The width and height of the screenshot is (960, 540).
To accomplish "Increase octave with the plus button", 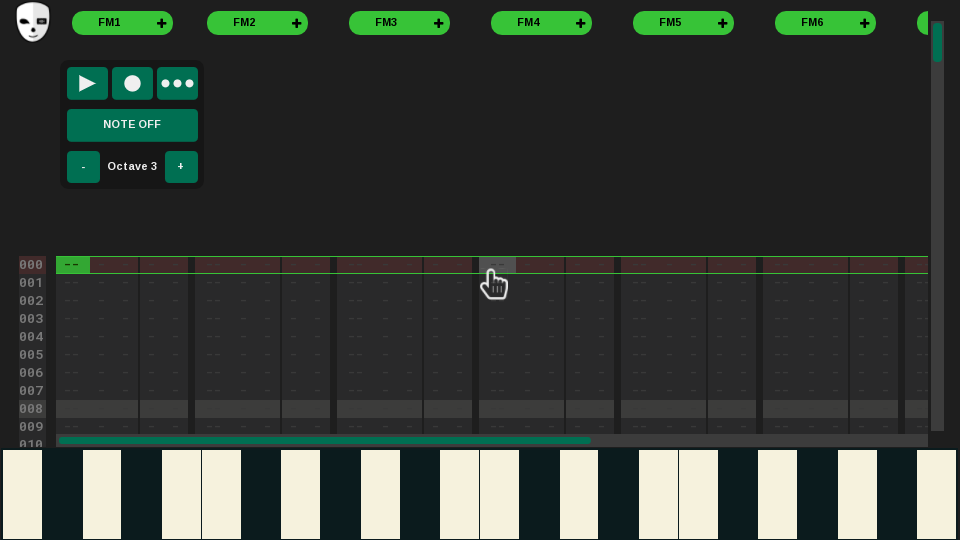I will pos(181,167).
